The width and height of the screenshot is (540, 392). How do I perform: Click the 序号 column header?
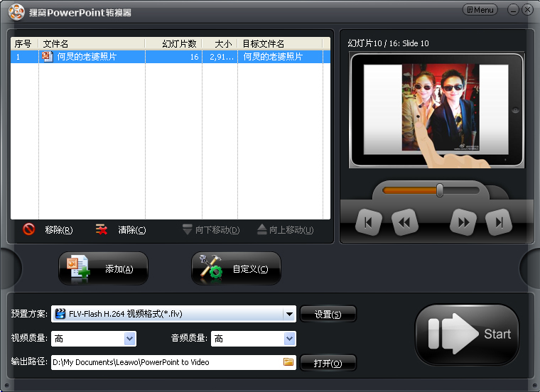[x=24, y=44]
